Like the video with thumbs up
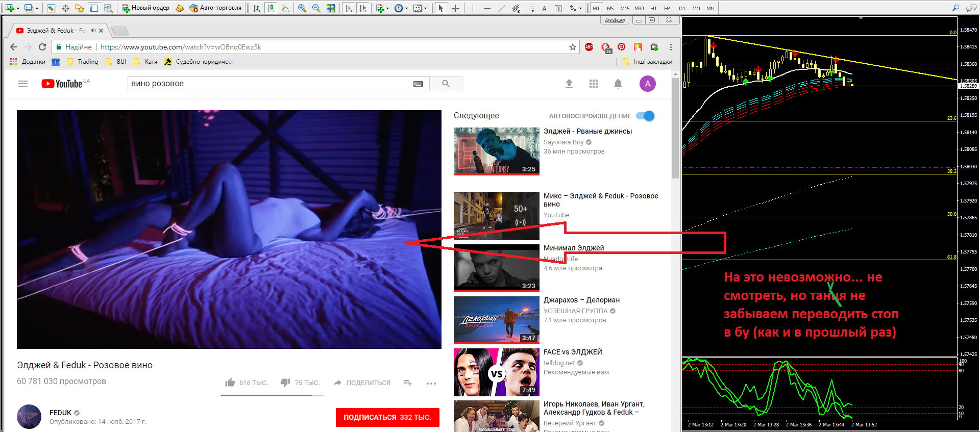This screenshot has height=432, width=980. click(230, 383)
